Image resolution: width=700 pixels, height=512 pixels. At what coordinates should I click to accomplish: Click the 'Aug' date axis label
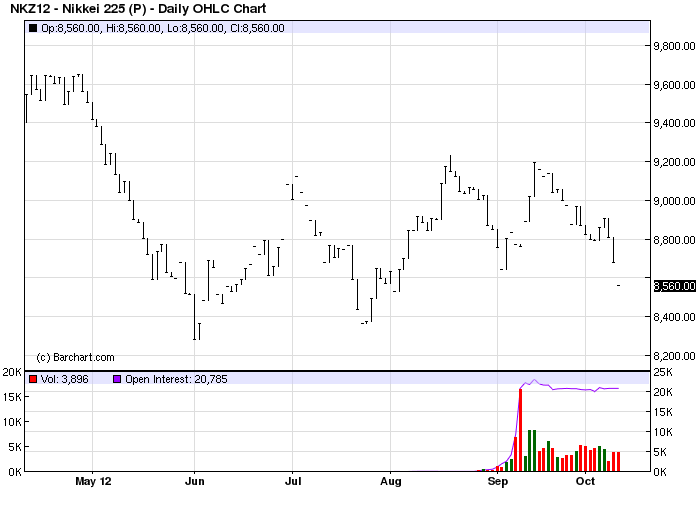click(391, 481)
